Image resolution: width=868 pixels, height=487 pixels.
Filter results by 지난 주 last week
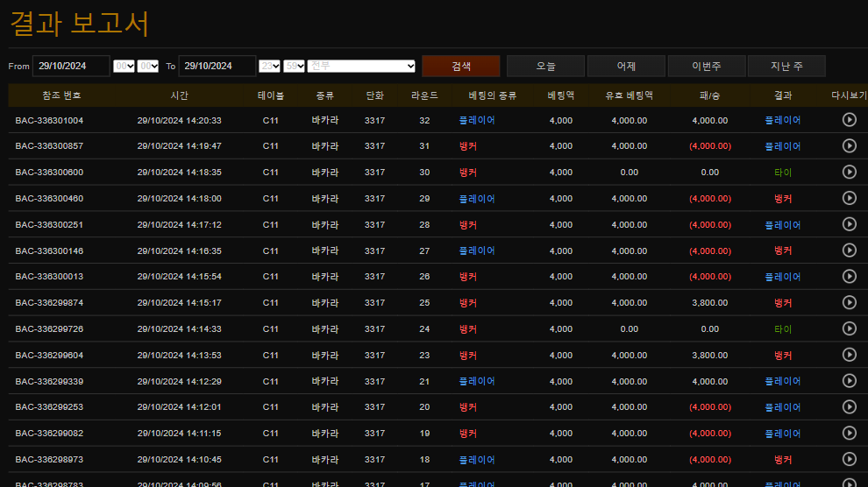(x=786, y=67)
